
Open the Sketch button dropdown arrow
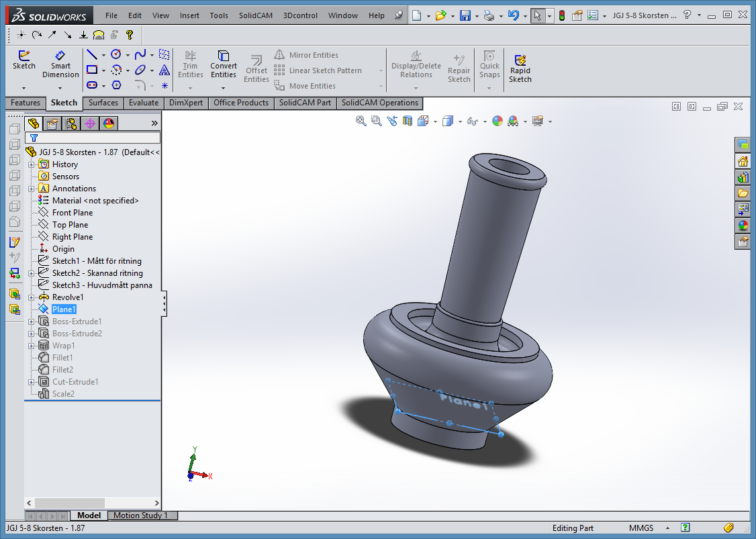click(x=23, y=88)
